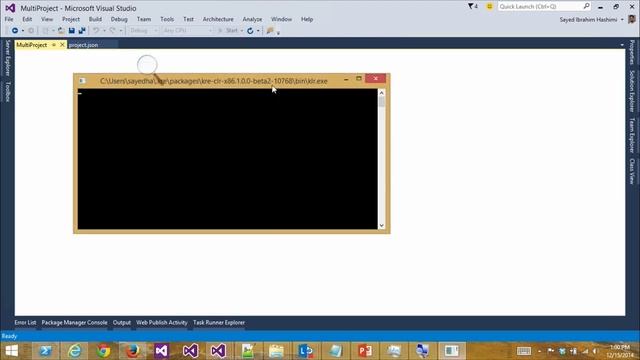
Task: Open the Undo history dropdown arrow
Action: click(x=104, y=31)
